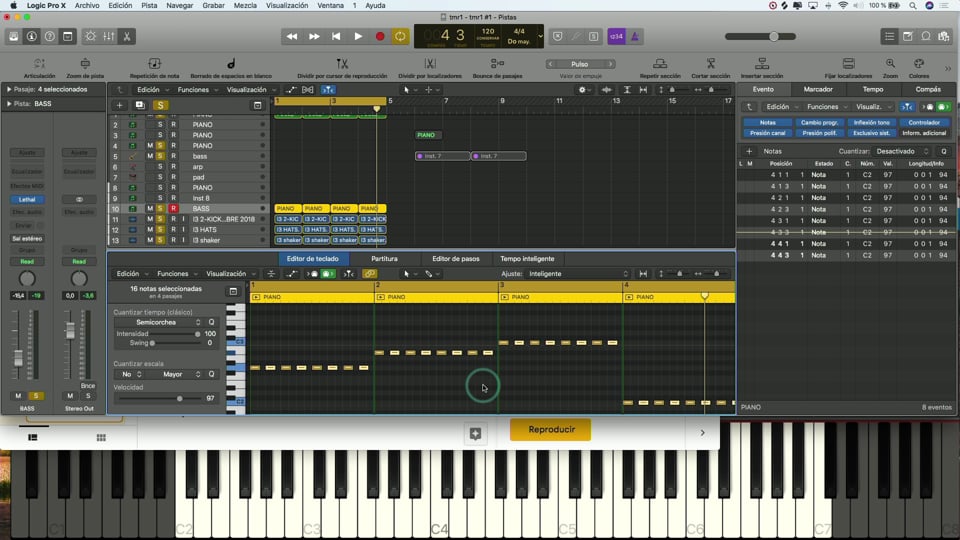
Task: Click Fijar localizadores icon
Action: (849, 63)
